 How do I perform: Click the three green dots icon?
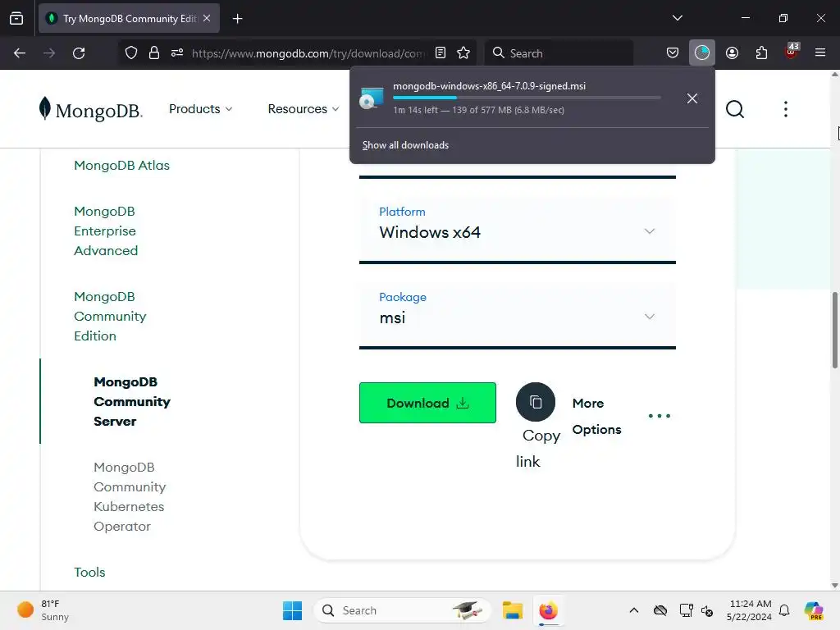point(659,416)
